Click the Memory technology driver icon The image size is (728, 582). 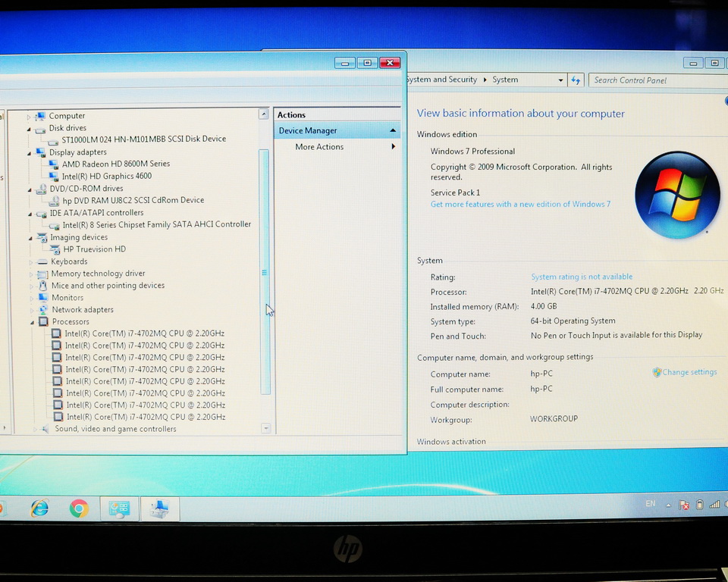point(42,274)
